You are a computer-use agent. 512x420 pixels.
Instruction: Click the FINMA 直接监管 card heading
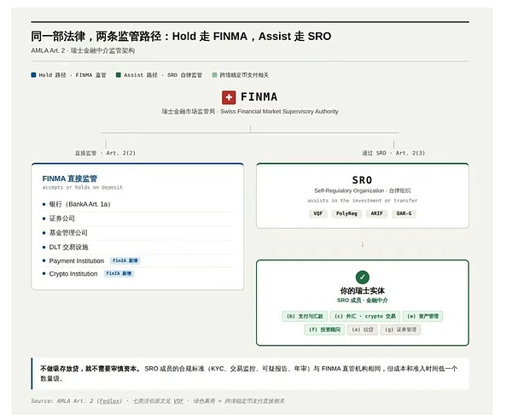pos(70,178)
